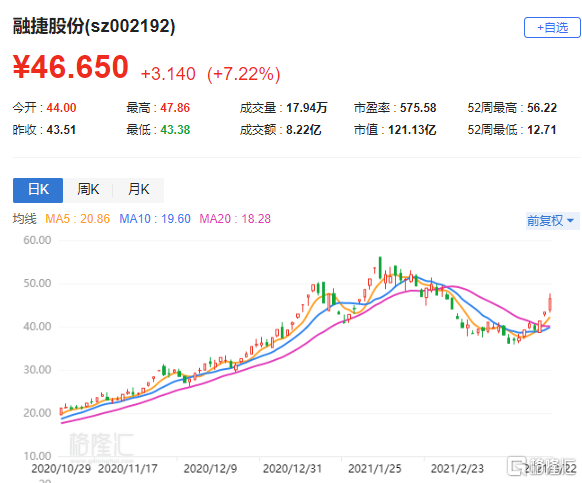Click the 最高 value 47.86
Image resolution: width=582 pixels, height=483 pixels.
pyautogui.click(x=175, y=108)
